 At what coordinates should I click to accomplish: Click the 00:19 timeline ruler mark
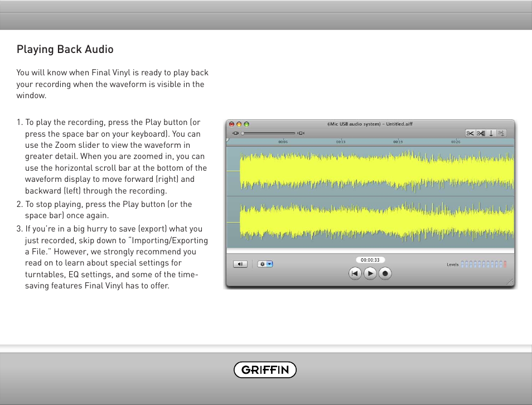click(398, 142)
